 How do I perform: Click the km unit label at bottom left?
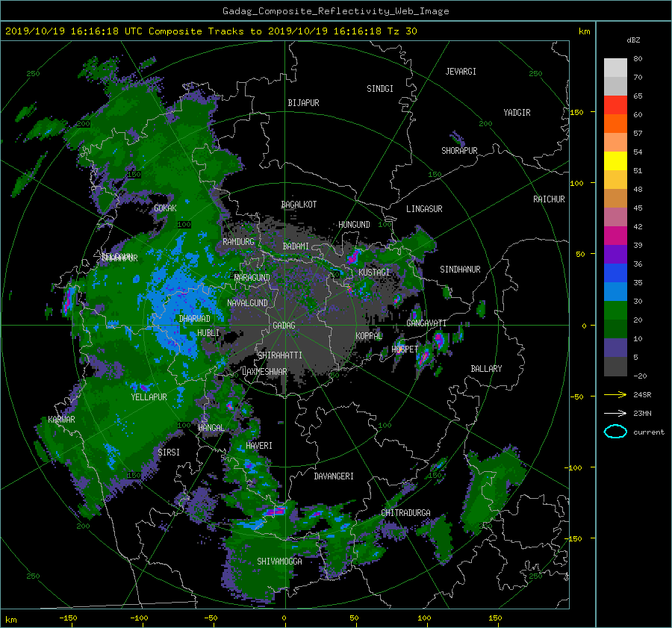point(10,620)
